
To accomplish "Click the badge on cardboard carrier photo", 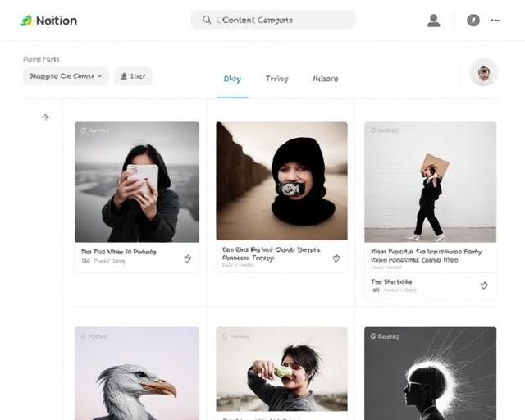I will point(385,130).
